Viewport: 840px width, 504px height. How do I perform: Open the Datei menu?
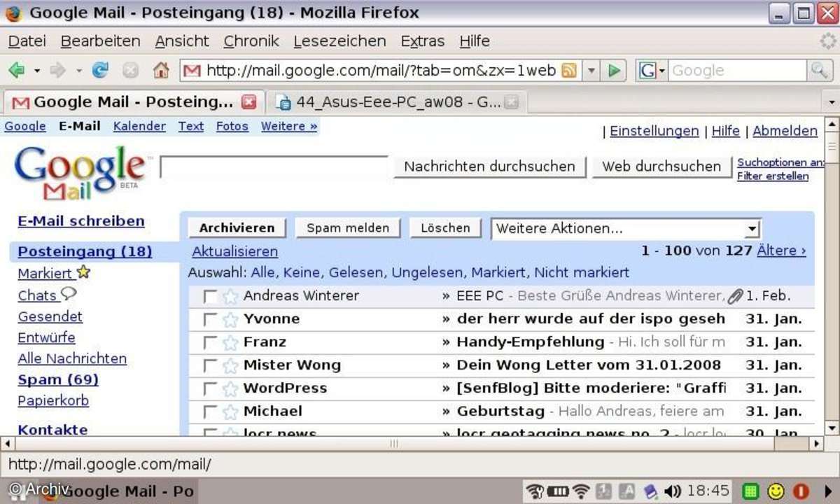[27, 41]
